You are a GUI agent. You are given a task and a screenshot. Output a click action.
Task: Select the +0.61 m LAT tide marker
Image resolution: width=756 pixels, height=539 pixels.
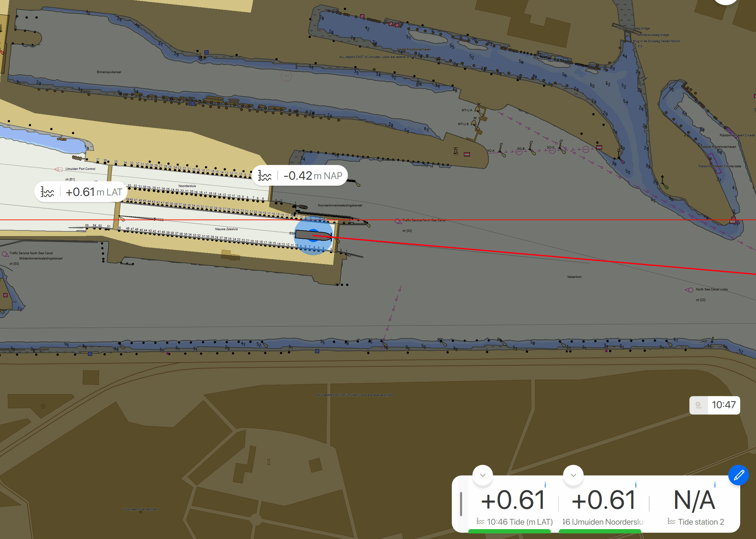81,192
